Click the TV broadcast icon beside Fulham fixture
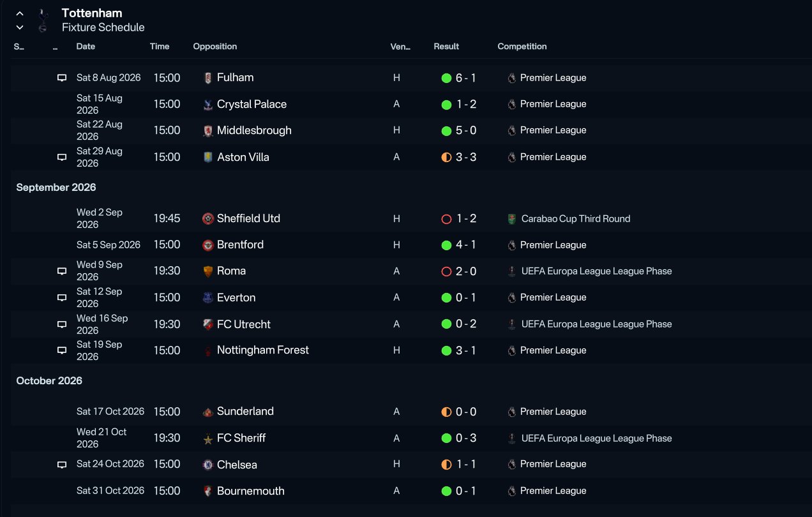Image resolution: width=812 pixels, height=517 pixels. [x=62, y=78]
